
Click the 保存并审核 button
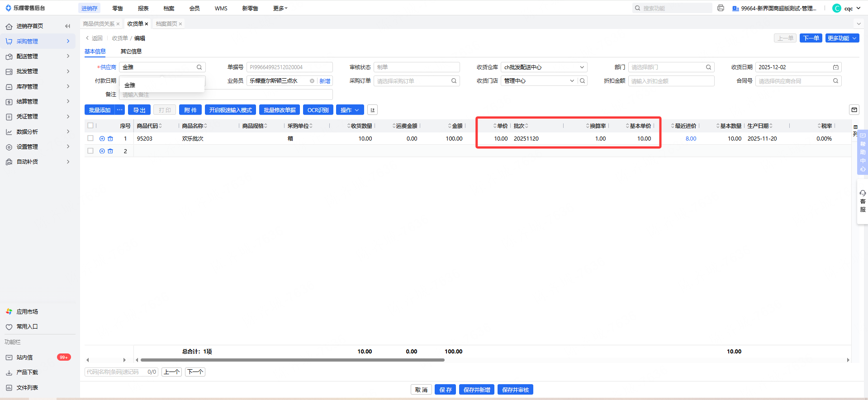click(x=515, y=390)
